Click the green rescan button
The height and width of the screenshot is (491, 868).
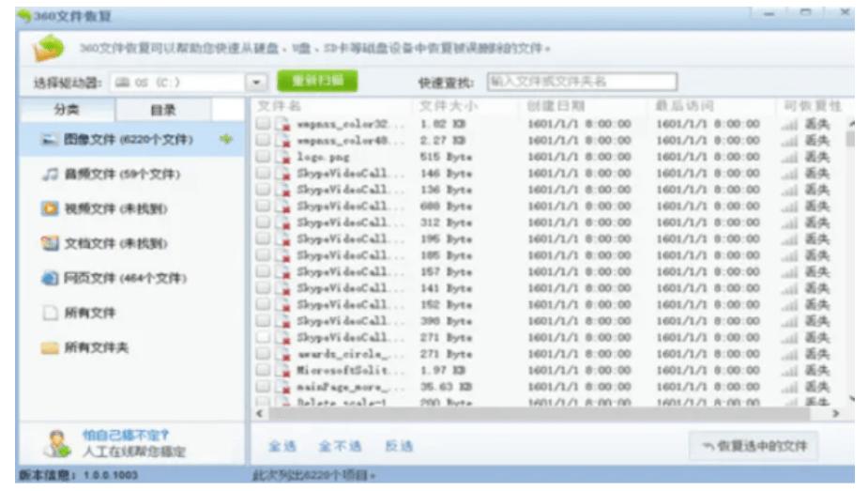[317, 81]
